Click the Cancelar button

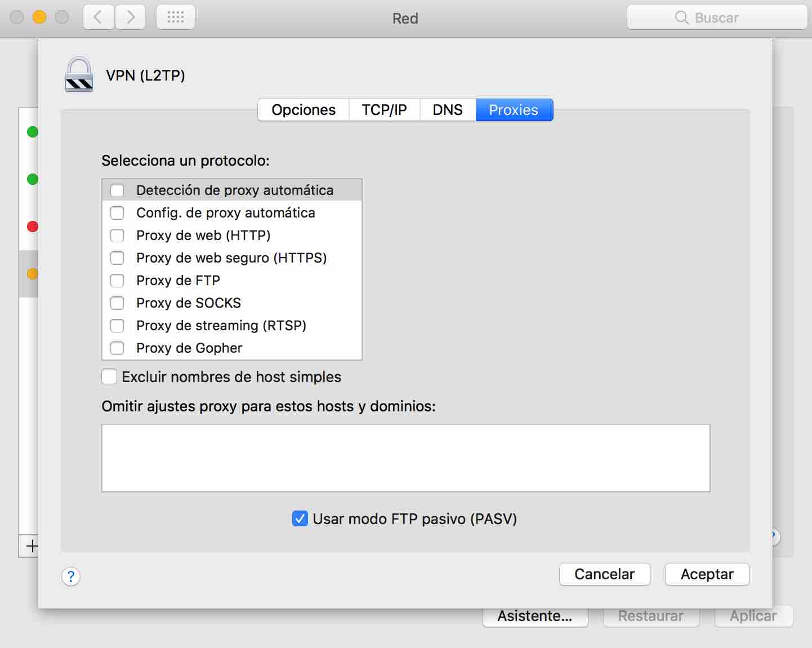(x=604, y=574)
